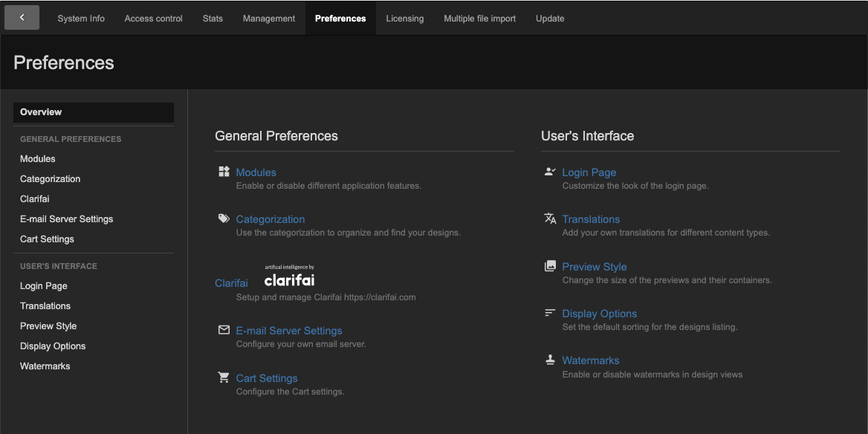Image resolution: width=868 pixels, height=434 pixels.
Task: Open the Multiple file import tab
Action: 479,19
